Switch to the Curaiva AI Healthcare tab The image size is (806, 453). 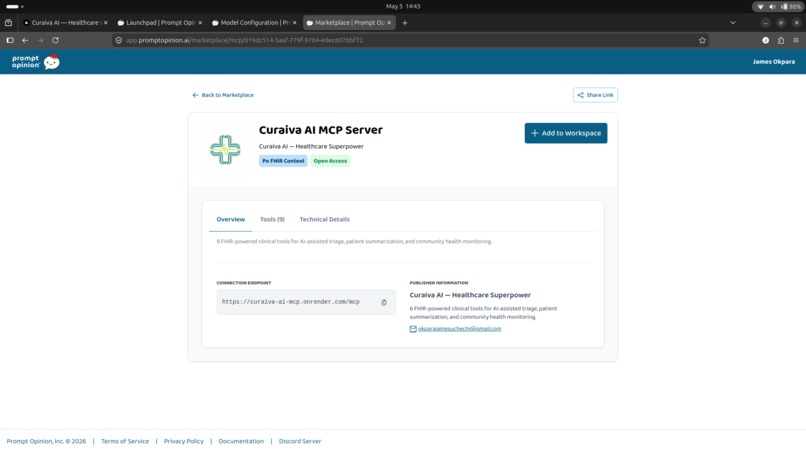click(64, 23)
